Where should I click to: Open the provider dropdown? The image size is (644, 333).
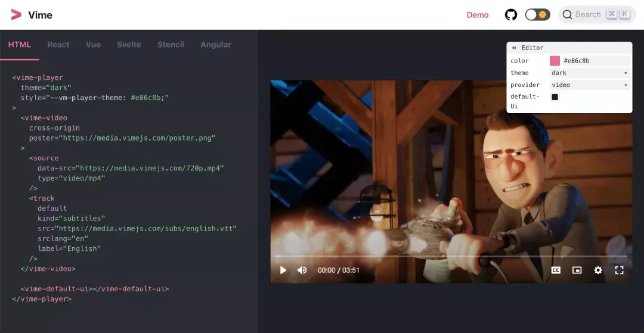tap(590, 85)
